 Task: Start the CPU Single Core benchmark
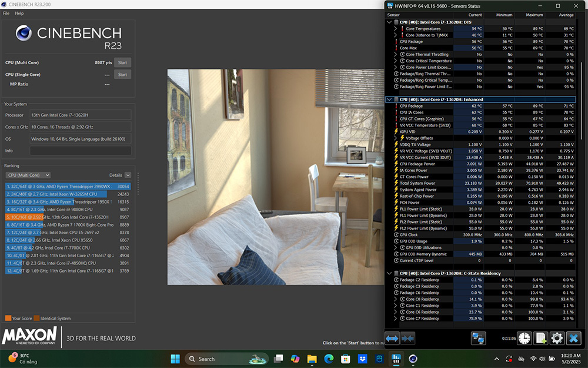click(x=123, y=74)
